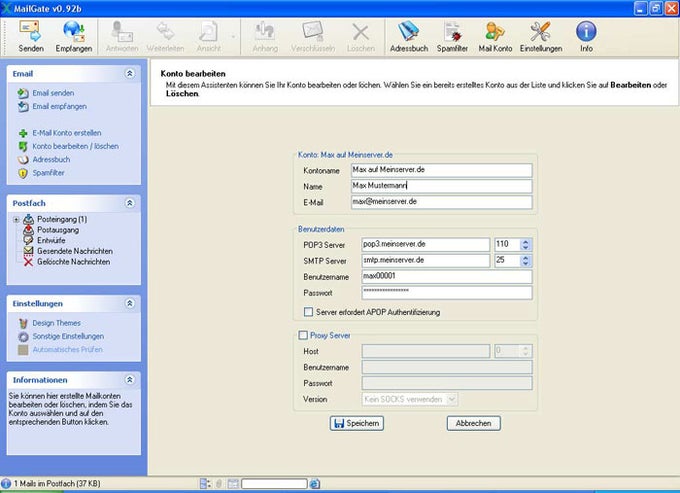Open Design Themes settings link
The height and width of the screenshot is (493, 680).
click(58, 323)
